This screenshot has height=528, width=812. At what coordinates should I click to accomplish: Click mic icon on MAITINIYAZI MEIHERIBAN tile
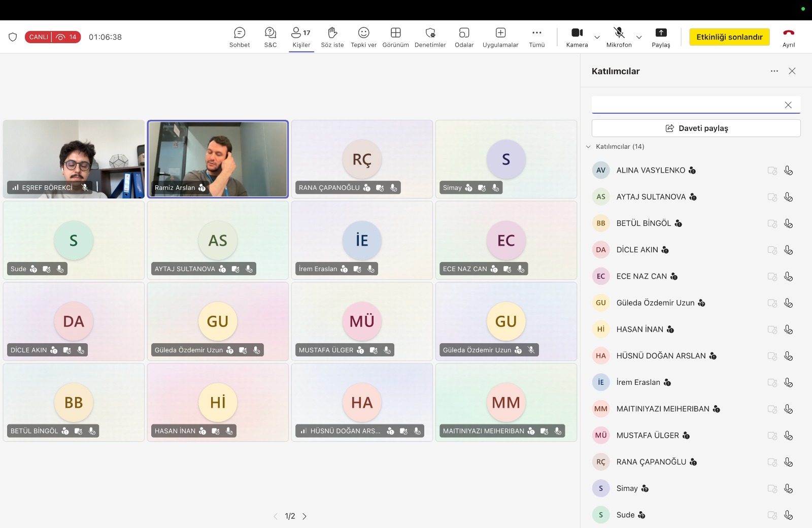[558, 431]
